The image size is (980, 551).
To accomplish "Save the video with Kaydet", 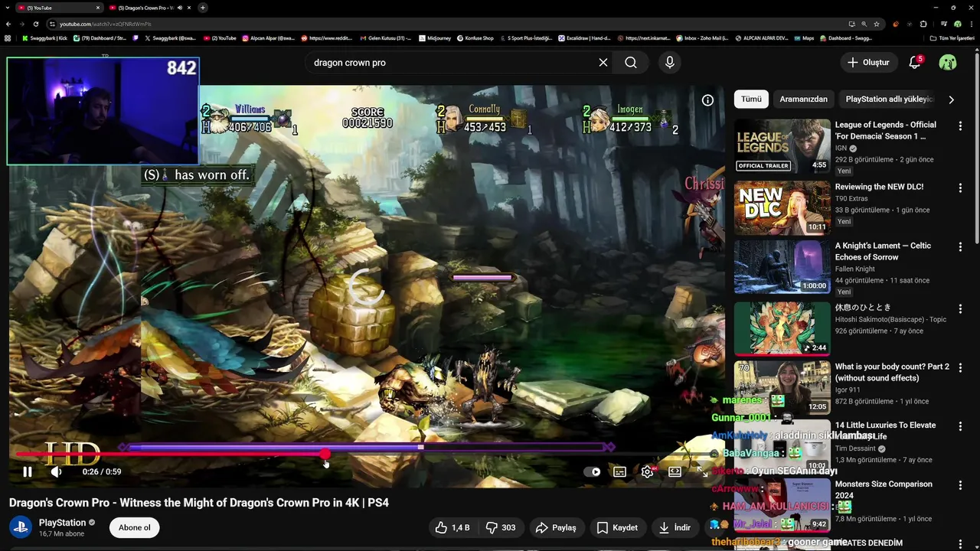I will coord(617,527).
